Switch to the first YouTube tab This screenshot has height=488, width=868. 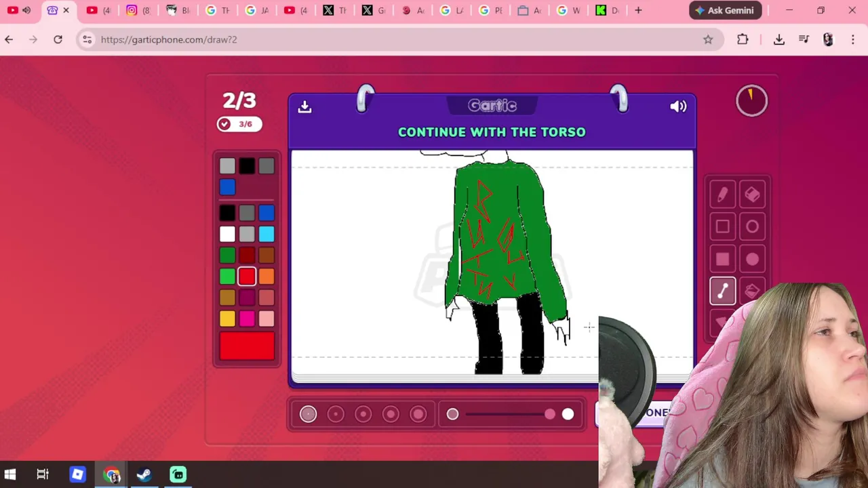pyautogui.click(x=20, y=10)
